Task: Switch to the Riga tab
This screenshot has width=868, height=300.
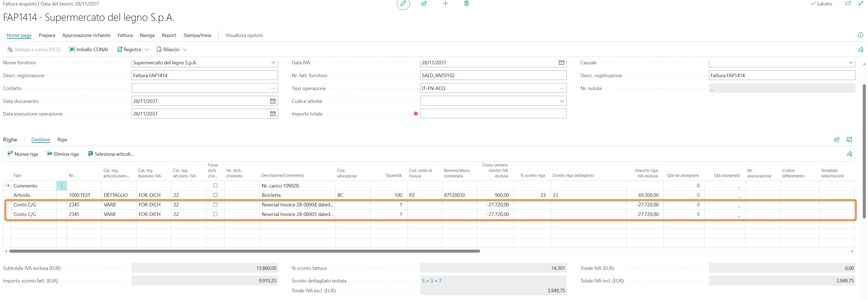Action: 62,140
